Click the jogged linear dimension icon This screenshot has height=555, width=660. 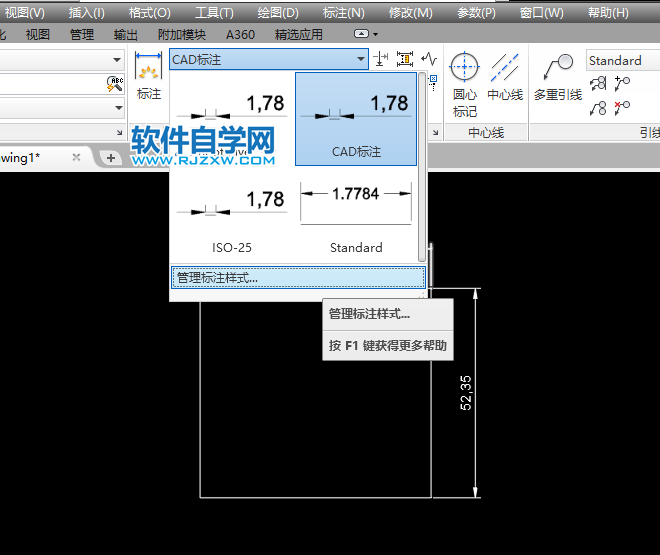[429, 59]
